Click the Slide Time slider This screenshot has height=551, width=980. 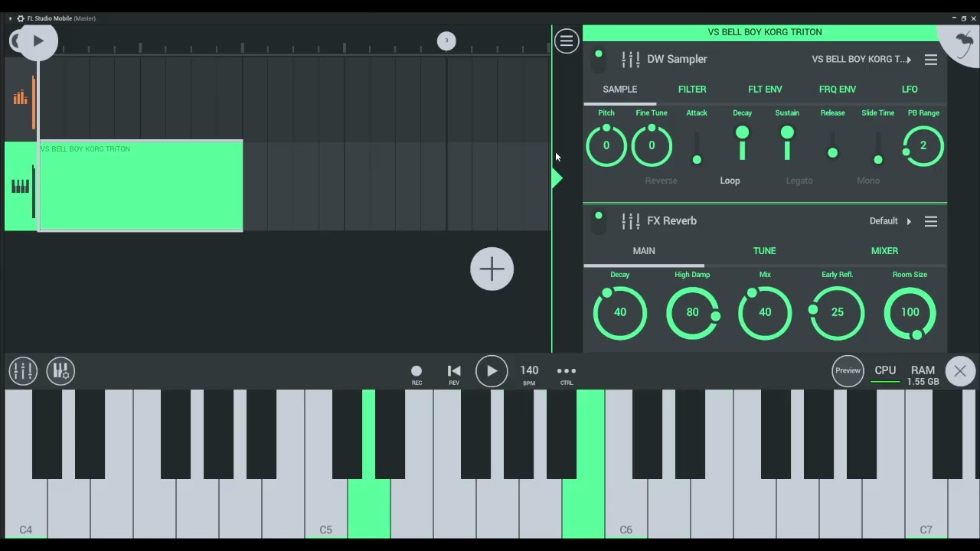click(x=878, y=147)
